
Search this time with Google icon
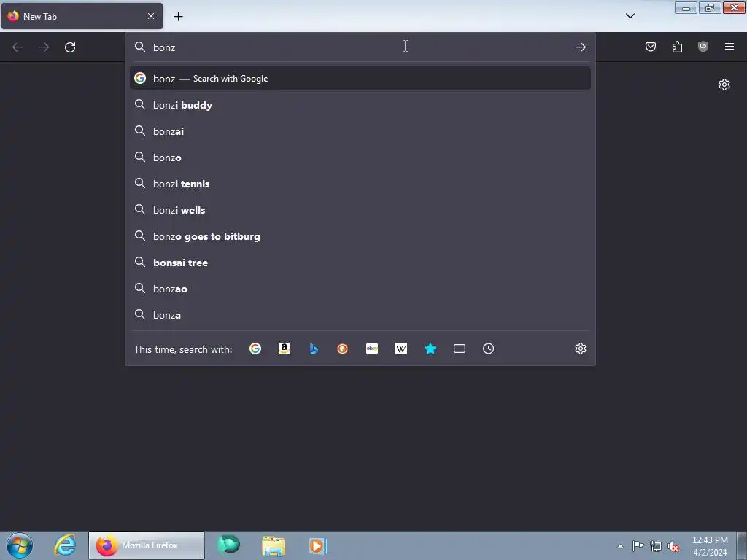[x=255, y=349]
